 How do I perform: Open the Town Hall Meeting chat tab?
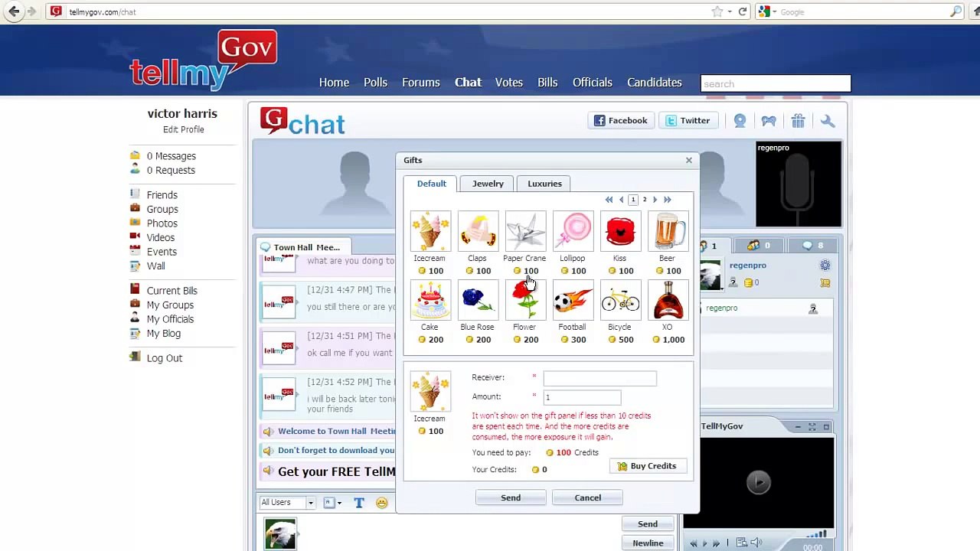point(303,247)
